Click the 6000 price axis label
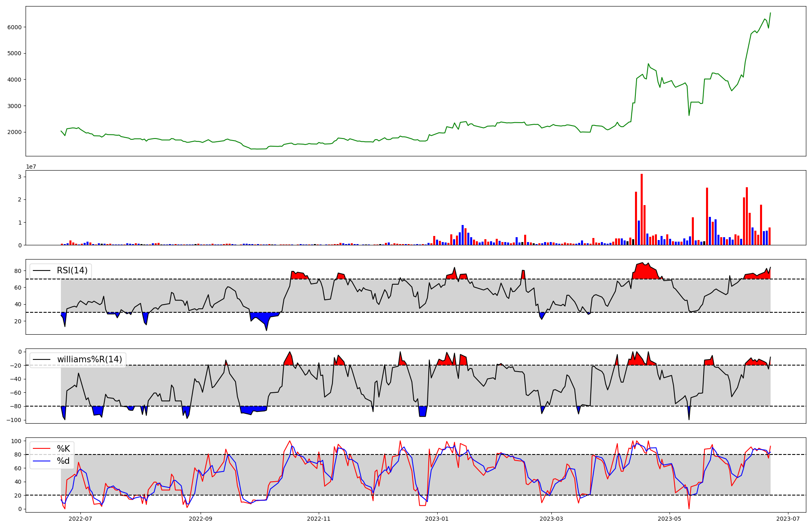This screenshot has height=528, width=812. [x=14, y=27]
